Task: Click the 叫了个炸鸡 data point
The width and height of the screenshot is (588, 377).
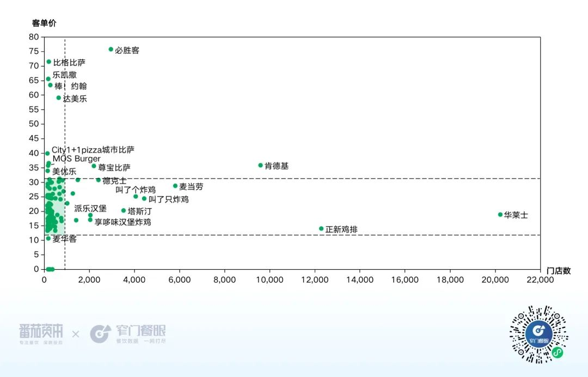Action: tap(136, 196)
